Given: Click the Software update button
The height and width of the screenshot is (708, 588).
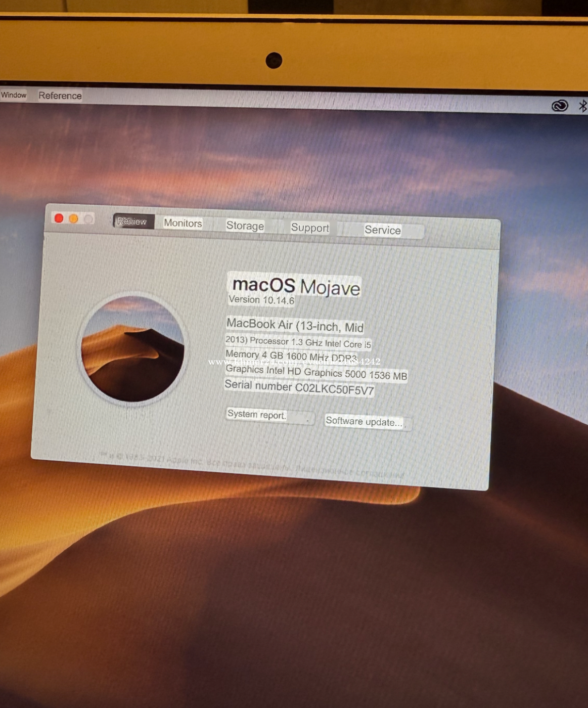Looking at the screenshot, I should point(367,421).
